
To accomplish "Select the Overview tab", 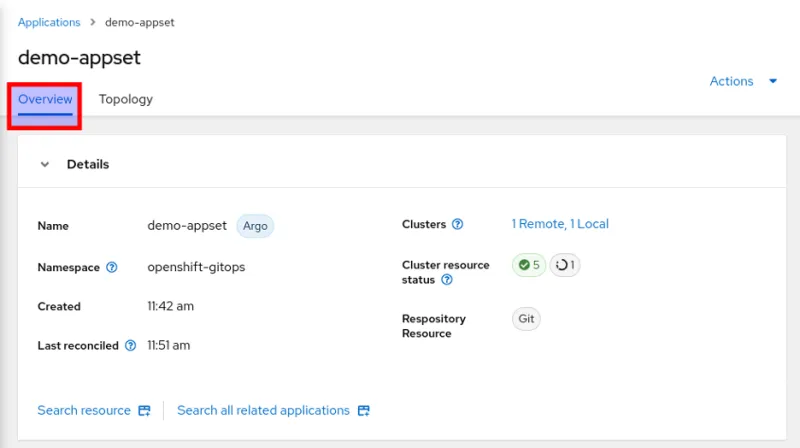I will [45, 99].
